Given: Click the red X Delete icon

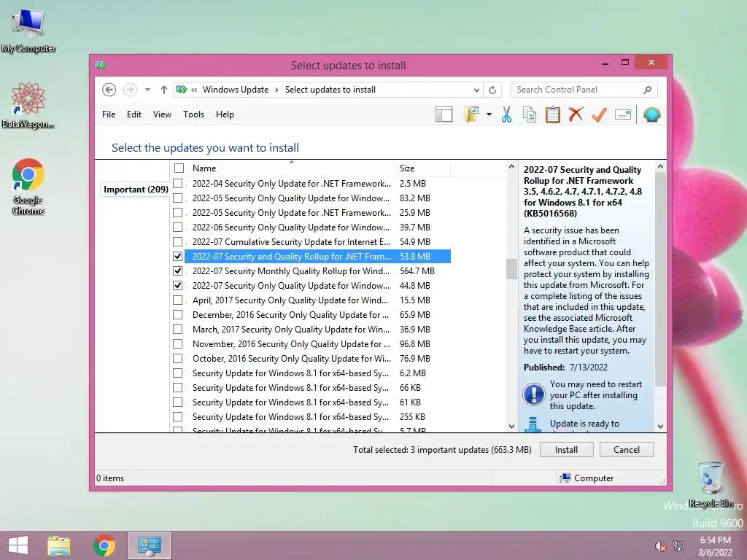Looking at the screenshot, I should (576, 114).
